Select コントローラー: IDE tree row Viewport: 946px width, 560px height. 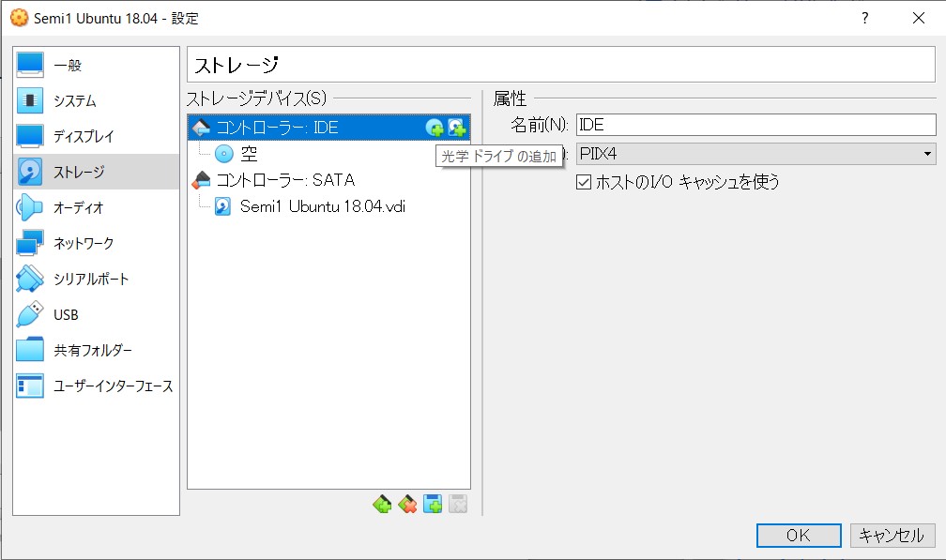pos(328,128)
